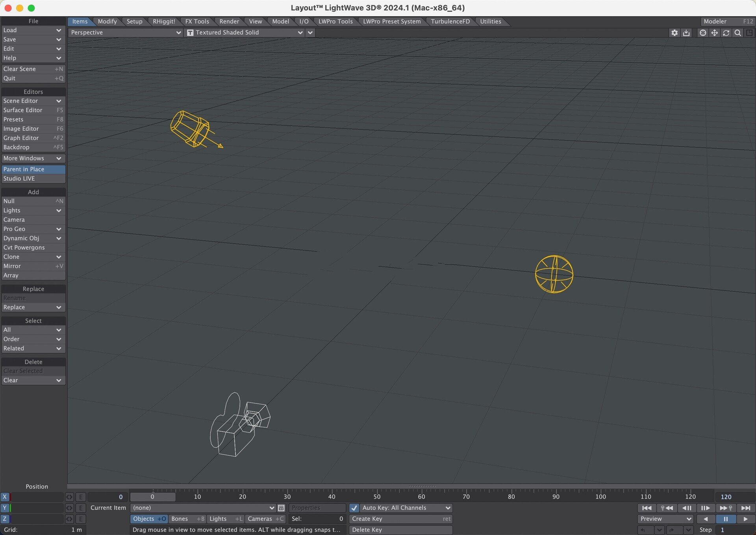Expand the Load menu
This screenshot has height=535, width=756.
pos(33,30)
